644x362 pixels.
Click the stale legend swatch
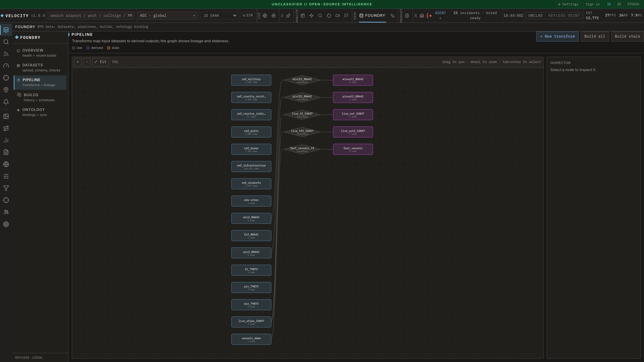coord(109,48)
